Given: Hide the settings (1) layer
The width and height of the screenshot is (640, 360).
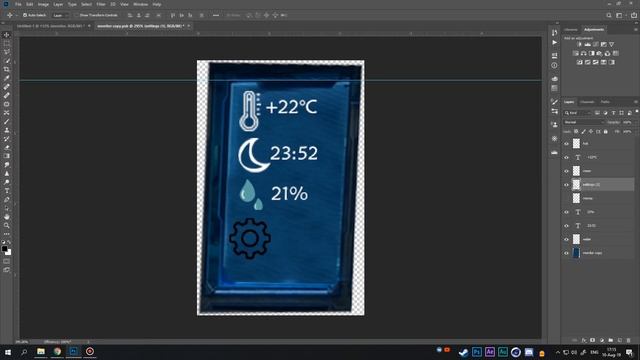Looking at the screenshot, I should tap(567, 184).
